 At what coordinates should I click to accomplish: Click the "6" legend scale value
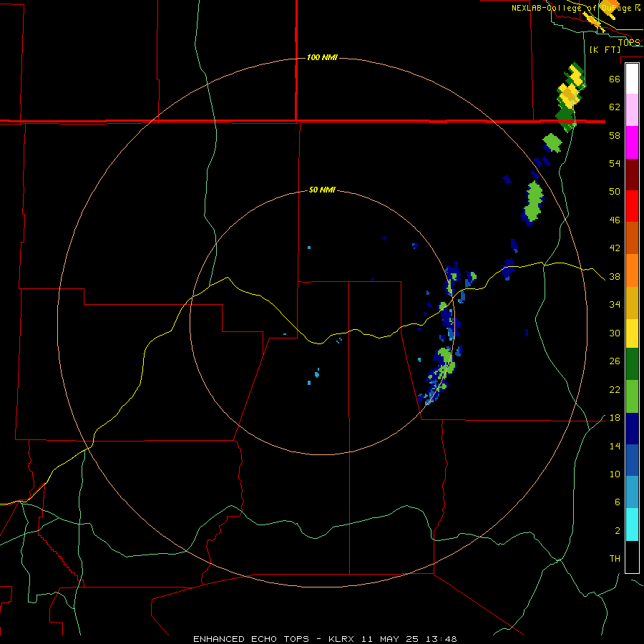(617, 502)
